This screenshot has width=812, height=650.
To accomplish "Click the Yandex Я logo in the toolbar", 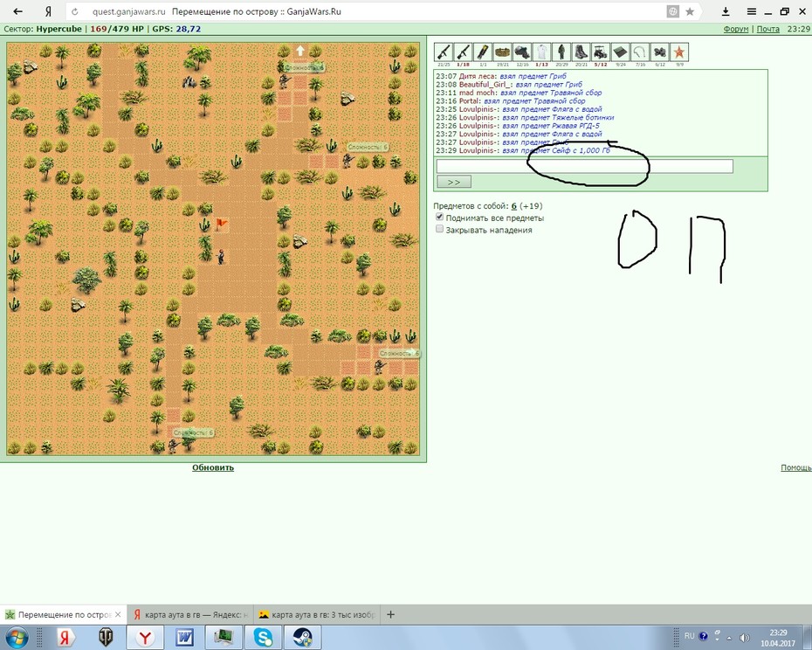I will tap(48, 11).
